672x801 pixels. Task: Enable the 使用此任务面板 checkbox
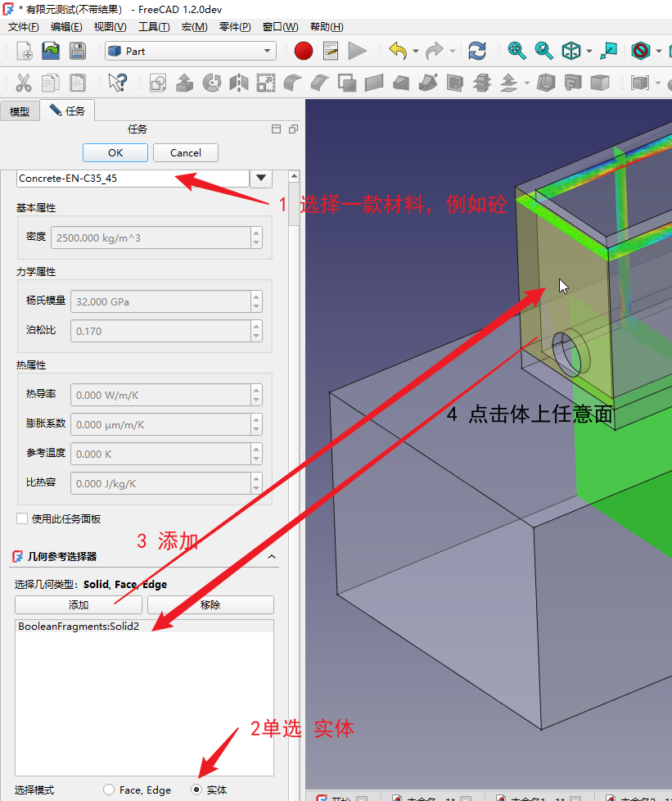point(22,518)
